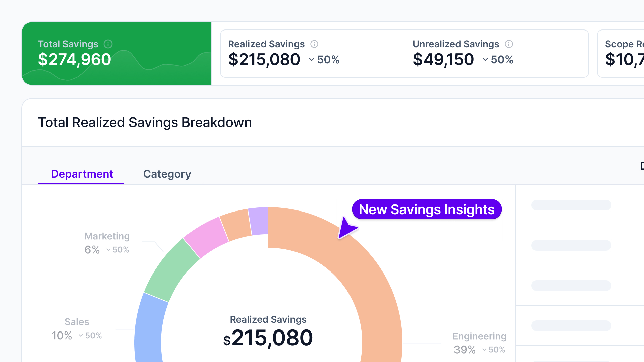Expand the 50% chevron beside Engineering
This screenshot has width=644, height=362.
484,350
